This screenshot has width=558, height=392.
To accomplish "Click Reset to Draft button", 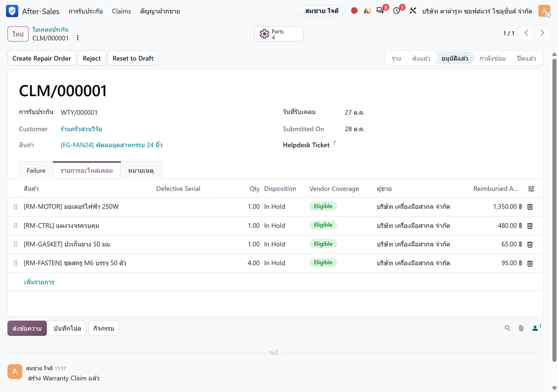I will pos(133,58).
